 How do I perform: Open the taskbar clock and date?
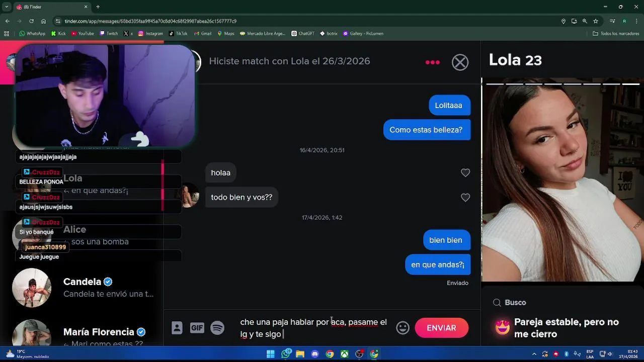(628, 354)
